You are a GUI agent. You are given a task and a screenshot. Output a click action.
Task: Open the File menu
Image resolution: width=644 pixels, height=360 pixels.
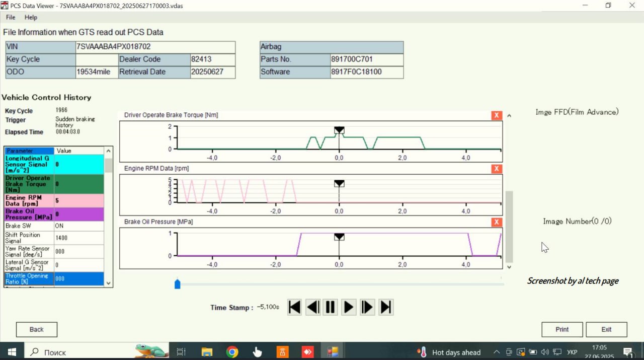(11, 17)
